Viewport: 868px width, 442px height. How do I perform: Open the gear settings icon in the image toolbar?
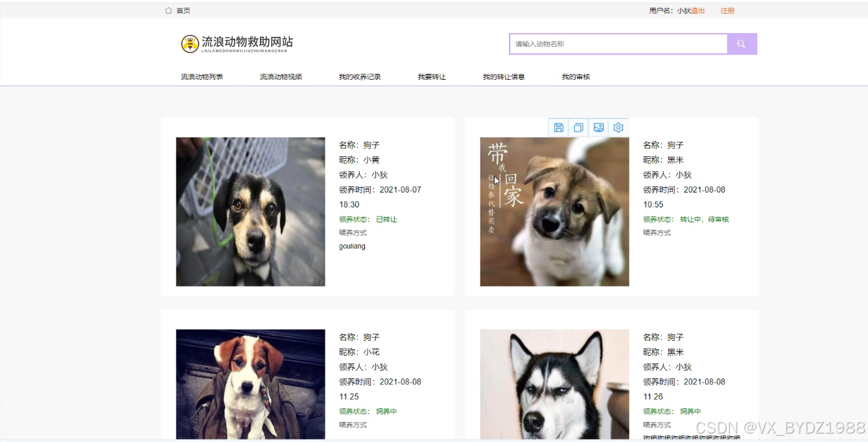coord(618,128)
